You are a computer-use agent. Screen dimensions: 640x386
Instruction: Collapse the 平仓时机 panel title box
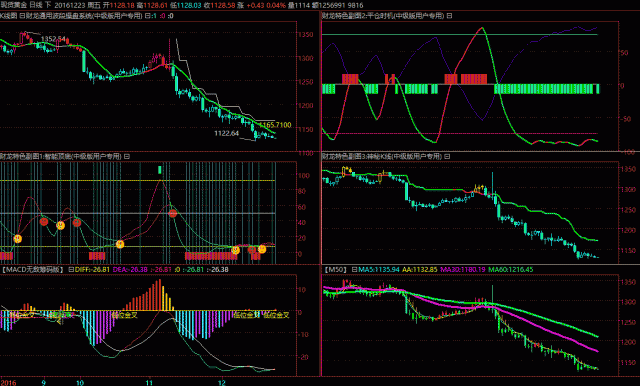449,16
